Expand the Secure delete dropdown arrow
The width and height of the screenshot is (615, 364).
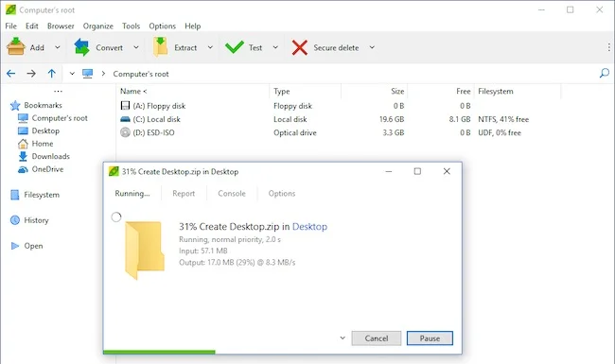coord(372,47)
